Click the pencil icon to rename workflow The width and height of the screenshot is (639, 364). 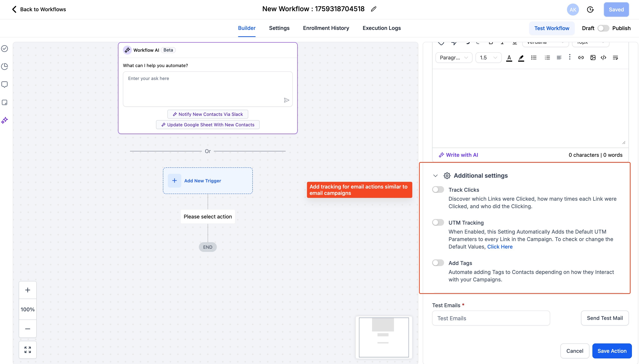pyautogui.click(x=374, y=9)
